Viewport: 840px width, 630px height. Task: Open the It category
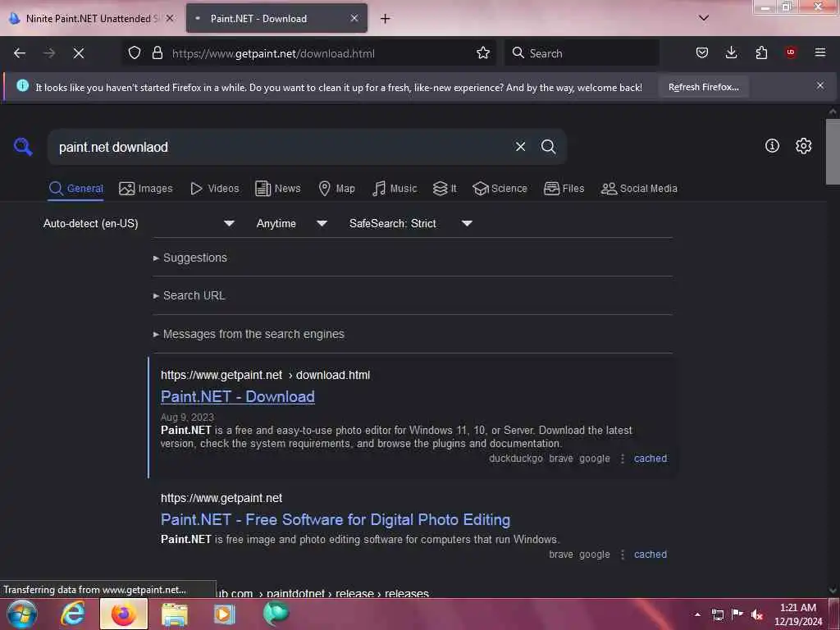(445, 189)
